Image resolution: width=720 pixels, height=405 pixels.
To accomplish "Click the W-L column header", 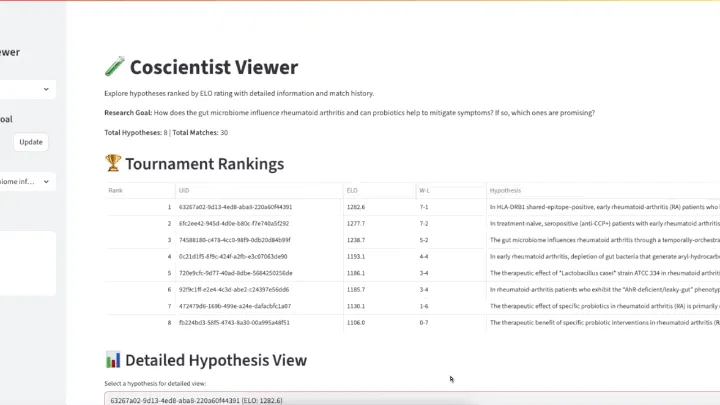I will [451, 190].
